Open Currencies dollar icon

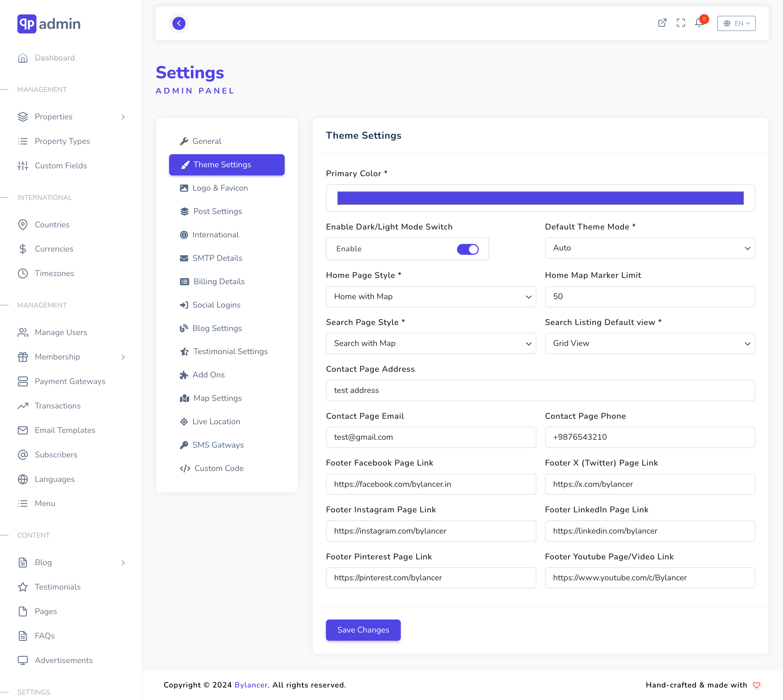coord(23,249)
